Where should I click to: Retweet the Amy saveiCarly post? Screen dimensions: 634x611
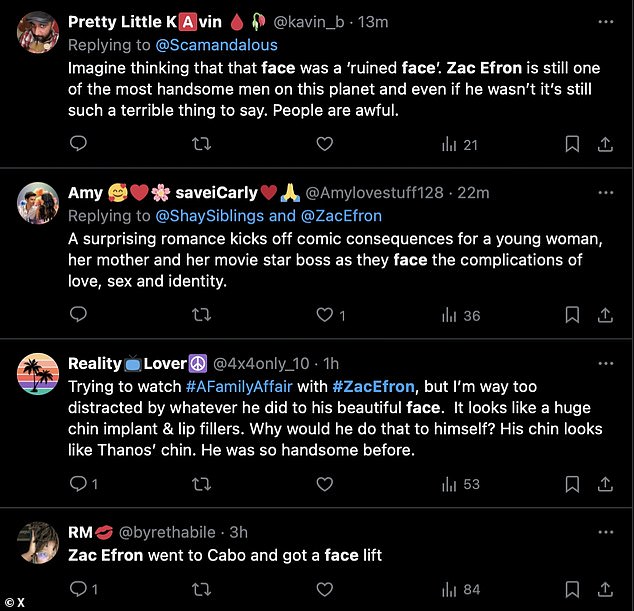tap(201, 315)
